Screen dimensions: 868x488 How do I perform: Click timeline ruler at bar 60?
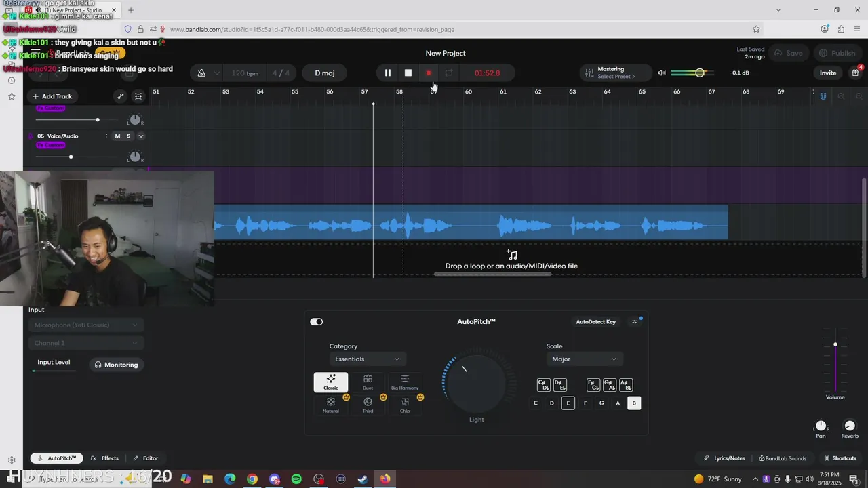click(x=468, y=91)
